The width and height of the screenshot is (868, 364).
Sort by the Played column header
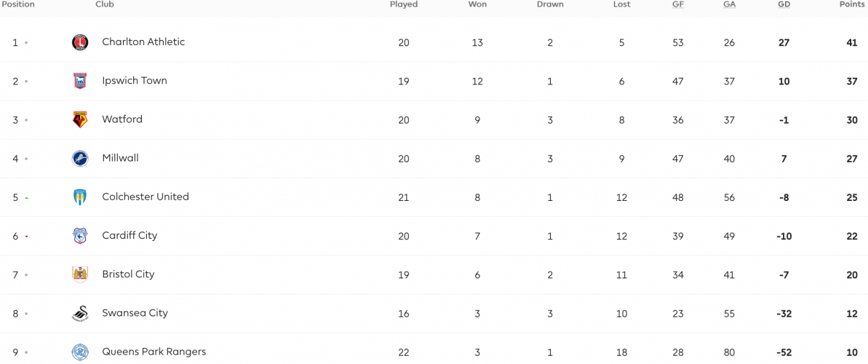[x=404, y=4]
